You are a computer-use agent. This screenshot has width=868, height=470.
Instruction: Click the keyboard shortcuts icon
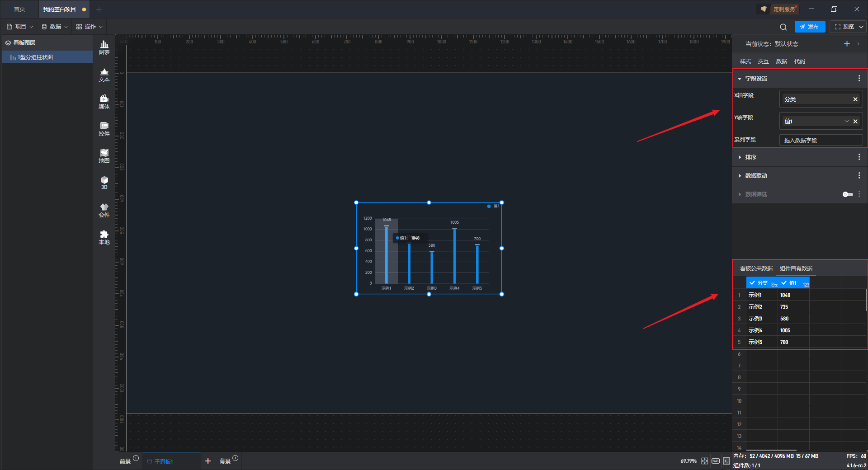point(716,461)
